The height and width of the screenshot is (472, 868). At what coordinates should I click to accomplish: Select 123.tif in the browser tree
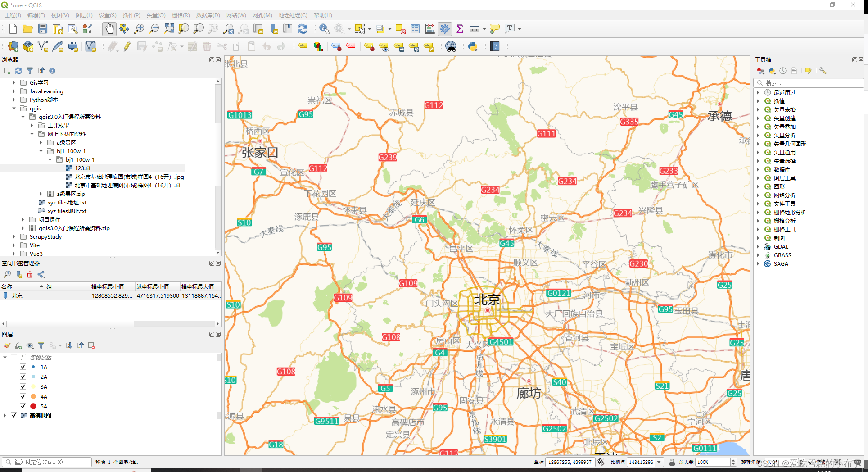point(82,168)
